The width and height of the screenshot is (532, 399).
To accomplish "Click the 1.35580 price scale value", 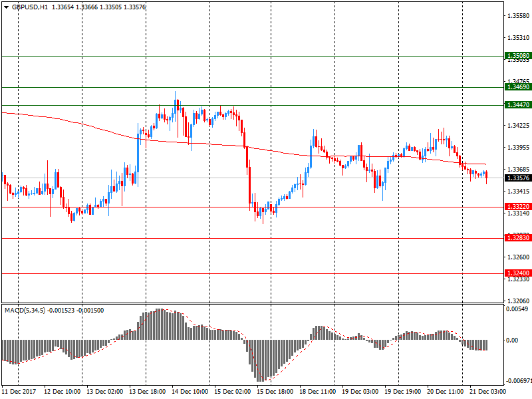I will pyautogui.click(x=518, y=15).
